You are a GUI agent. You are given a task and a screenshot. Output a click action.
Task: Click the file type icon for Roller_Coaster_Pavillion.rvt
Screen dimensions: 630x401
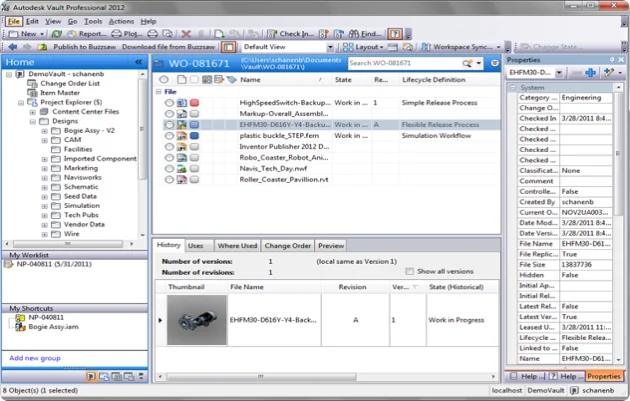click(x=182, y=180)
